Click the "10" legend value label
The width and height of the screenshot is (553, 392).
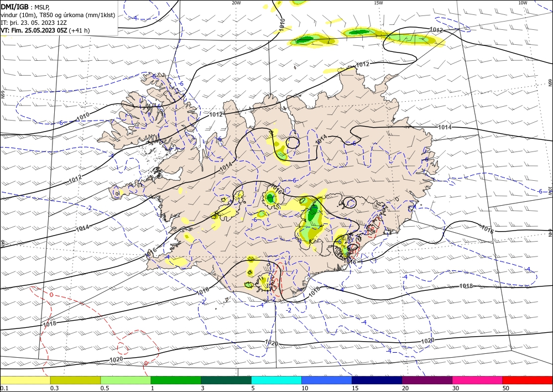click(x=305, y=388)
